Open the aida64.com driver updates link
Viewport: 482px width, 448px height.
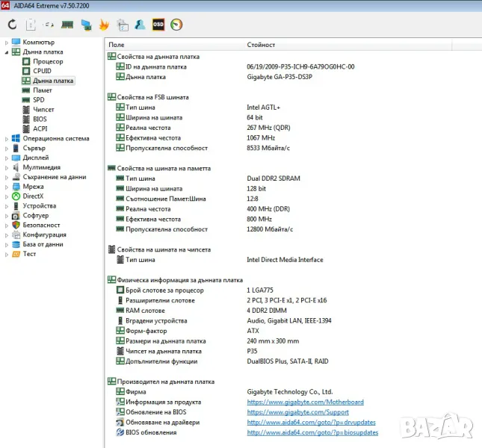pyautogui.click(x=312, y=422)
